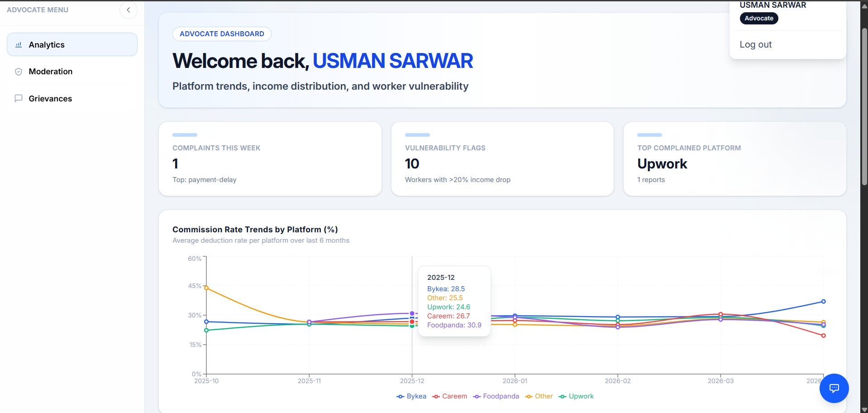Image resolution: width=868 pixels, height=413 pixels.
Task: Toggle the Foodpanda legend entry
Action: coord(496,396)
